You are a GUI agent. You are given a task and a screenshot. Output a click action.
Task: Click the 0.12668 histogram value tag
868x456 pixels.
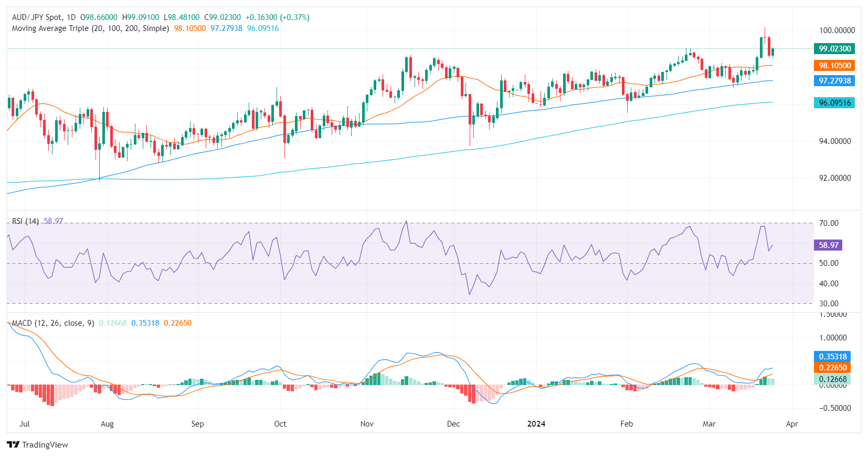(x=832, y=379)
